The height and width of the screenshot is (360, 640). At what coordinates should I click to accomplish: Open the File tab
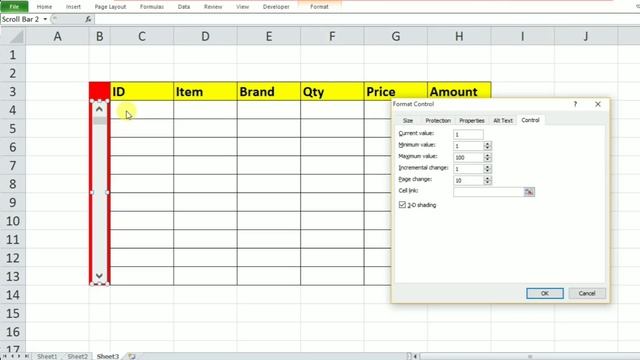pos(14,7)
